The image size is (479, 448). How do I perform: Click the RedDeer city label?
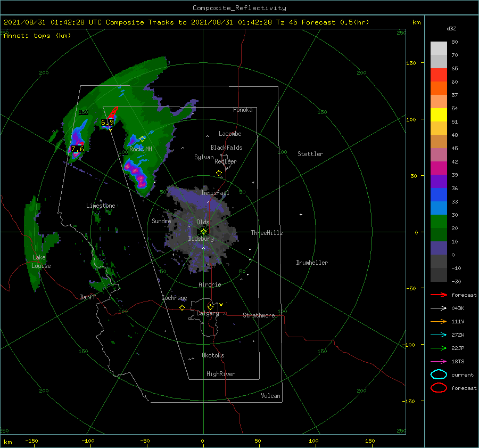click(x=226, y=161)
